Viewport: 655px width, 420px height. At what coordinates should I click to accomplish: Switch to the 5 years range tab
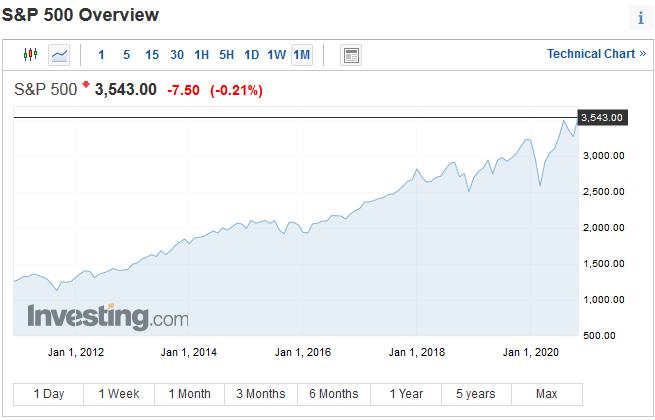474,393
